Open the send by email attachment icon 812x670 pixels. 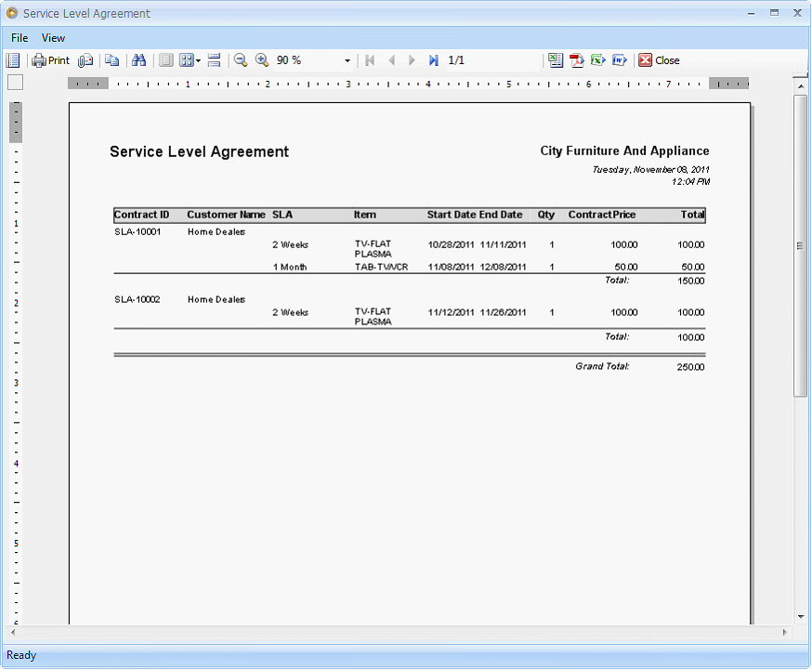tap(85, 60)
